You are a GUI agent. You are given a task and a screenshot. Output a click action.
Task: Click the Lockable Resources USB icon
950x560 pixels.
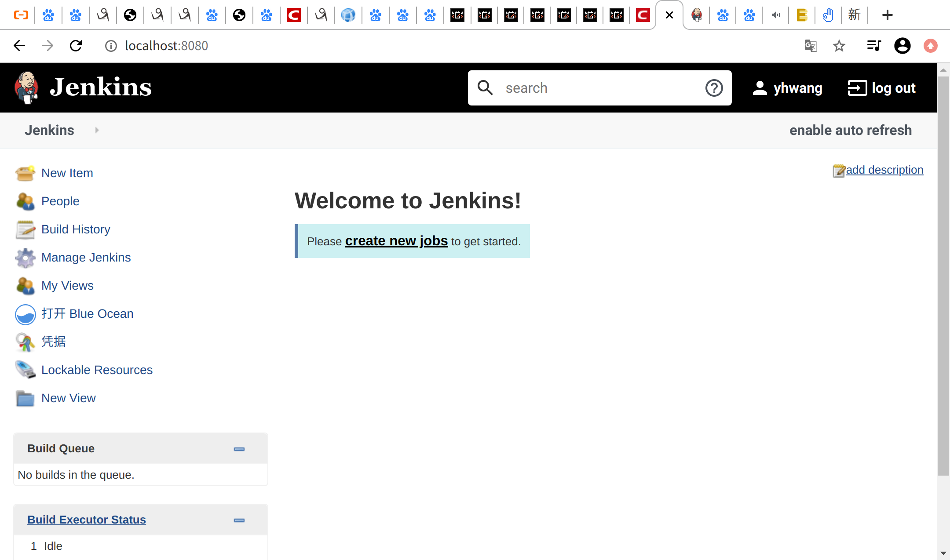point(25,370)
